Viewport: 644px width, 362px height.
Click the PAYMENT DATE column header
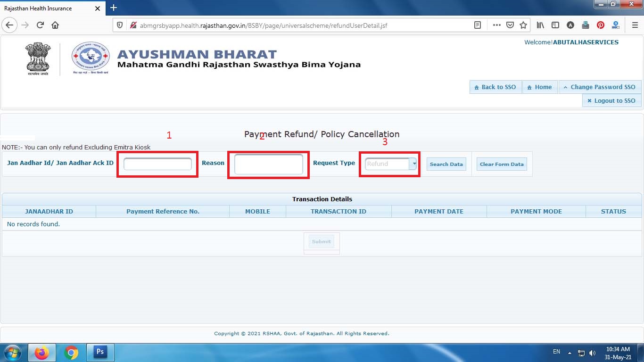coord(439,211)
